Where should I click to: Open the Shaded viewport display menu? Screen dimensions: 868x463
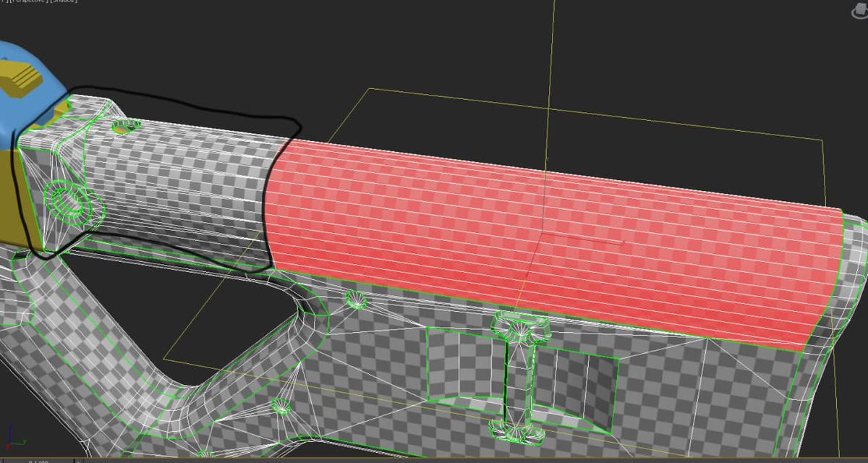point(65,2)
